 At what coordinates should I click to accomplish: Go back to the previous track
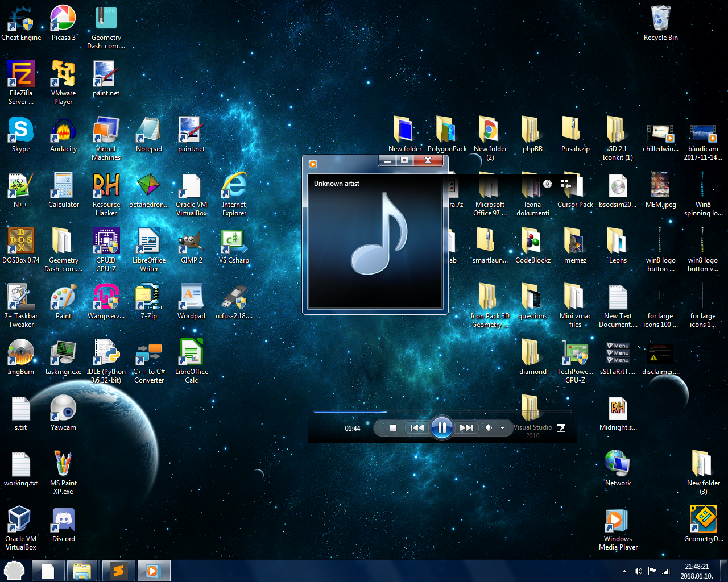tap(417, 427)
